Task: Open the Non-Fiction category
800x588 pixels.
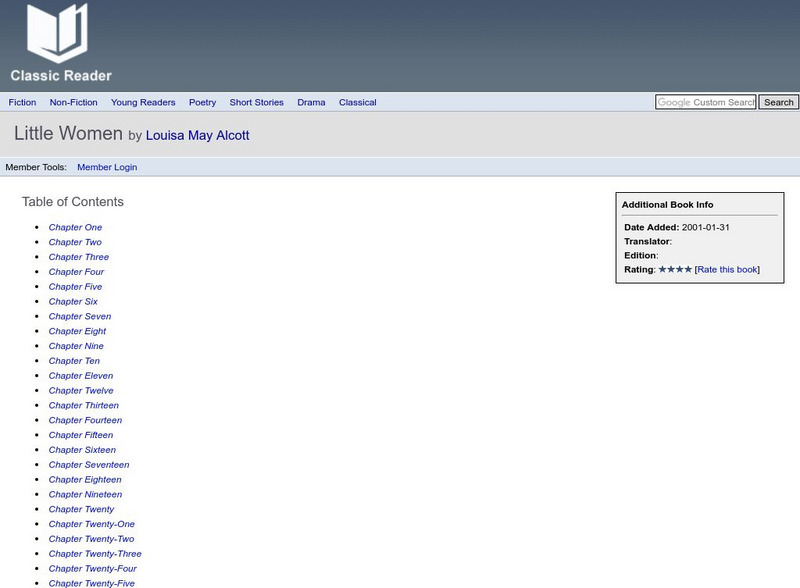Action: [73, 103]
